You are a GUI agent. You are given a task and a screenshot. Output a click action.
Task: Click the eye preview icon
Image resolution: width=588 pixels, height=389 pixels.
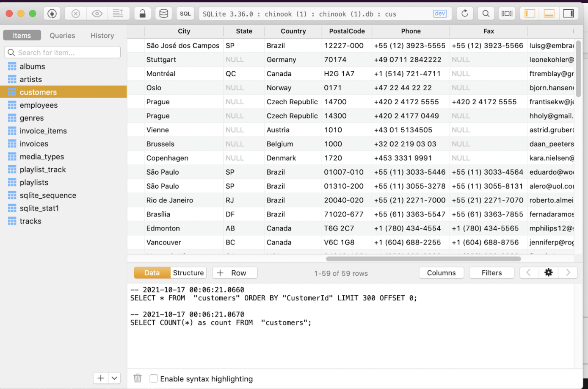pyautogui.click(x=97, y=13)
